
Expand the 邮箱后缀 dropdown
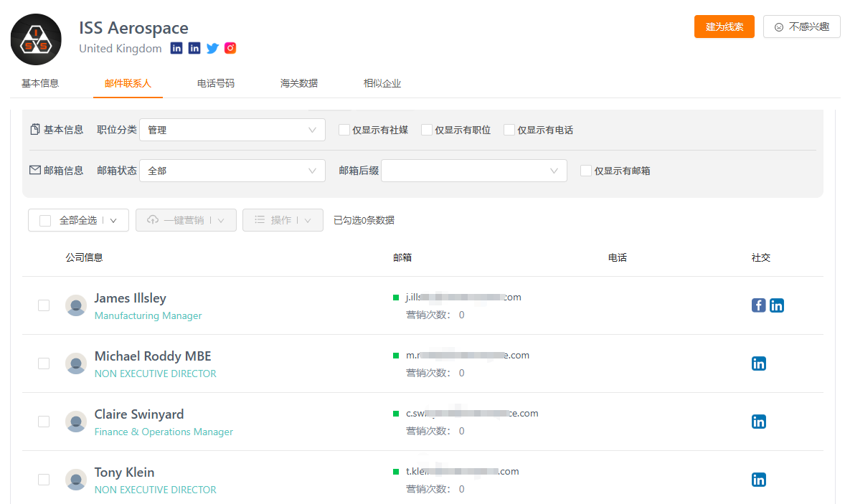click(x=473, y=171)
